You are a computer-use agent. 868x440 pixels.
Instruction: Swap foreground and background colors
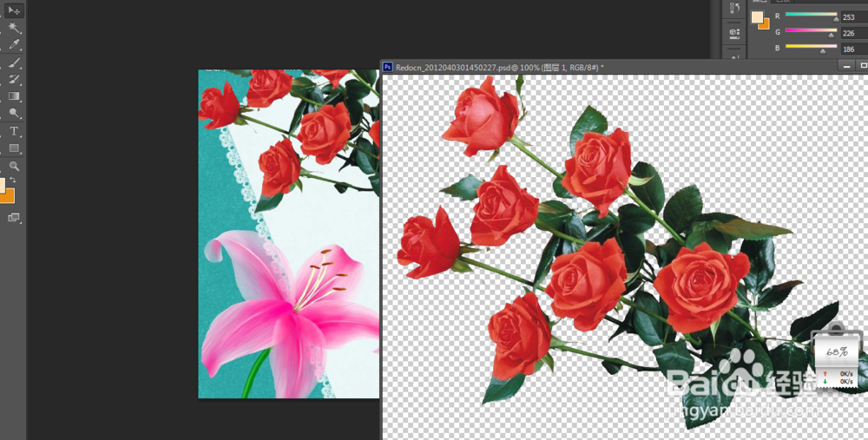pyautogui.click(x=13, y=181)
